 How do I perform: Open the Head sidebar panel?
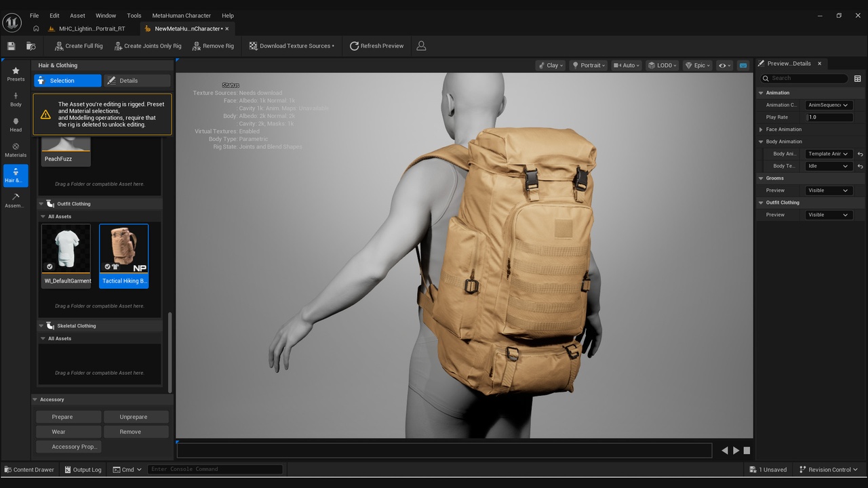(x=16, y=125)
